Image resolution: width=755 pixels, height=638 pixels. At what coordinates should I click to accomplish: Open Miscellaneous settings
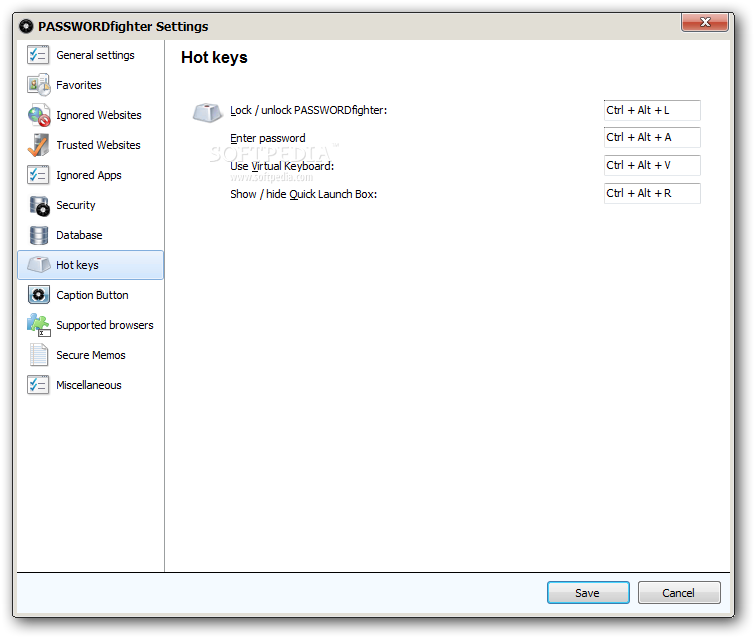click(91, 385)
